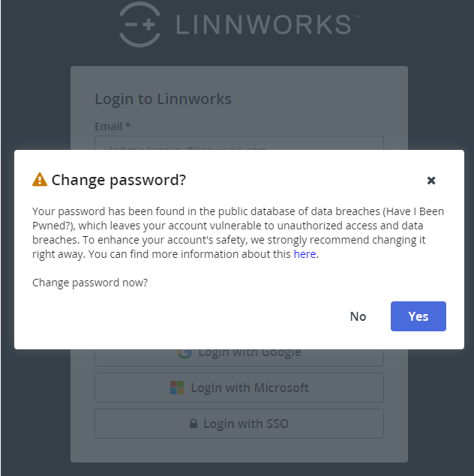The width and height of the screenshot is (474, 476).
Task: Click the "Change password?" dialog title
Action: pyautogui.click(x=118, y=180)
